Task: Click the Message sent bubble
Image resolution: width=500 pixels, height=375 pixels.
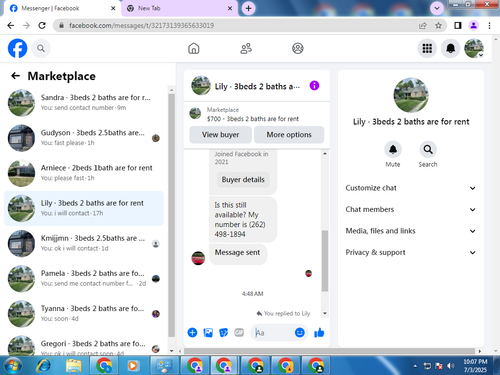Action: click(237, 253)
